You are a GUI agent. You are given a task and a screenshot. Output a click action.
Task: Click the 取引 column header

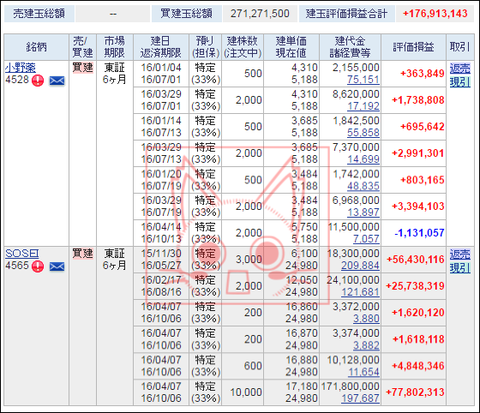pyautogui.click(x=460, y=47)
